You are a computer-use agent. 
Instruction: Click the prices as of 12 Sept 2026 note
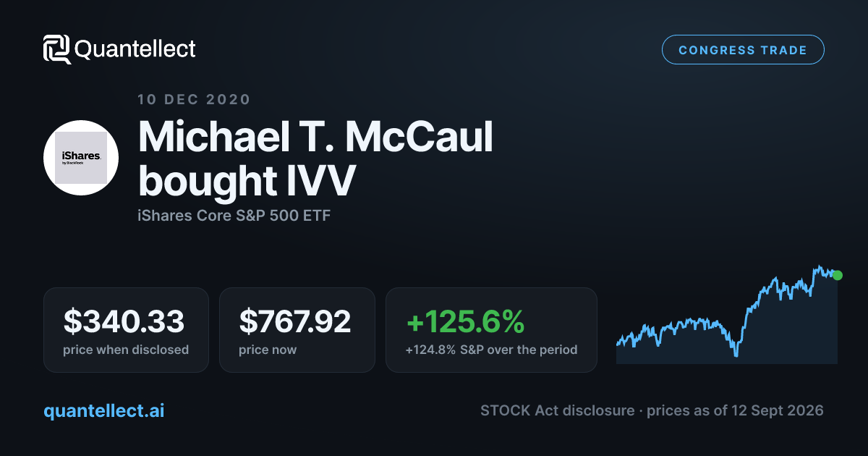coord(735,410)
